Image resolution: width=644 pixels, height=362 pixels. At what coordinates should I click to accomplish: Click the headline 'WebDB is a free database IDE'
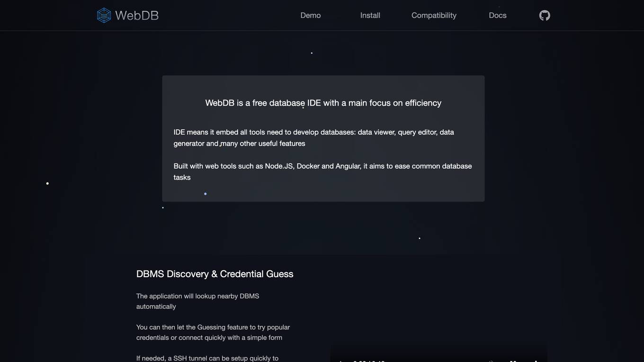pyautogui.click(x=323, y=103)
